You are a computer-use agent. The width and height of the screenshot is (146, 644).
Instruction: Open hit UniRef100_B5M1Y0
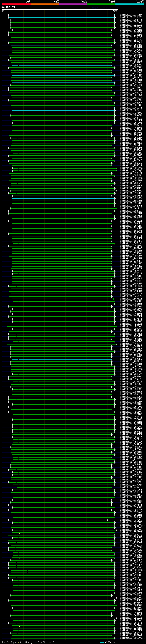131,60
